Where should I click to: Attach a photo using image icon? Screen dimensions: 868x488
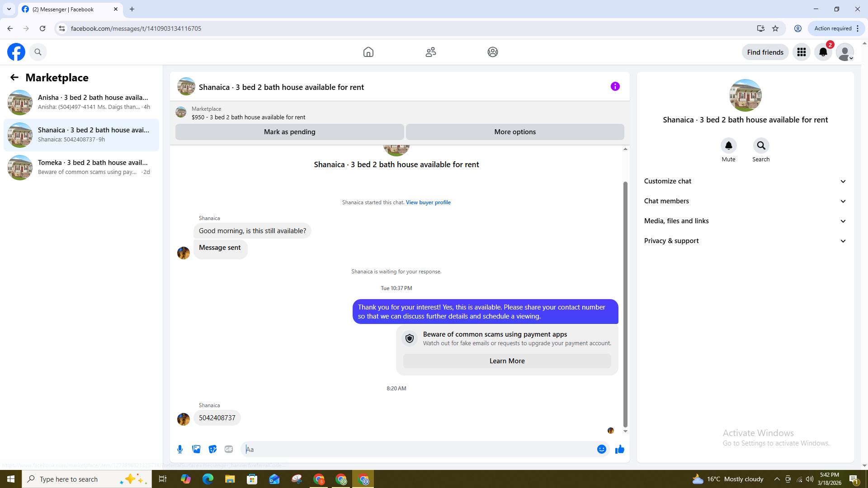(x=196, y=449)
